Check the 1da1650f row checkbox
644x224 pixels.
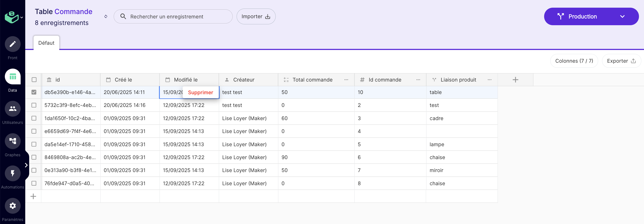click(x=34, y=118)
